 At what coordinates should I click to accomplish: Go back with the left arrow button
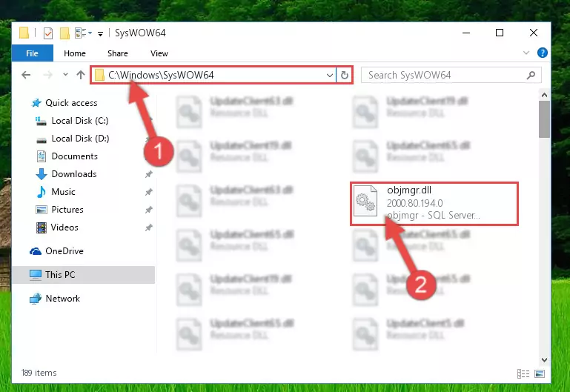26,75
